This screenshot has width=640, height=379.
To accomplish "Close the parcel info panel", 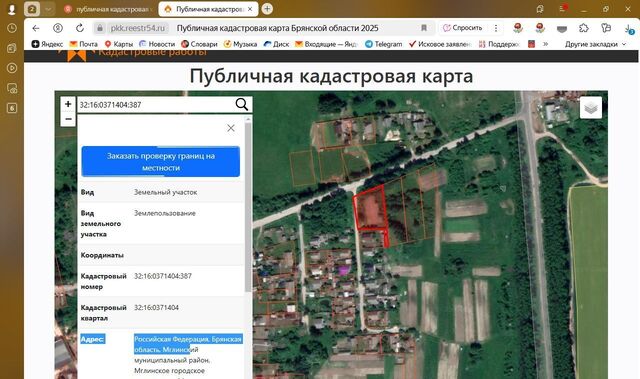I will coord(231,128).
